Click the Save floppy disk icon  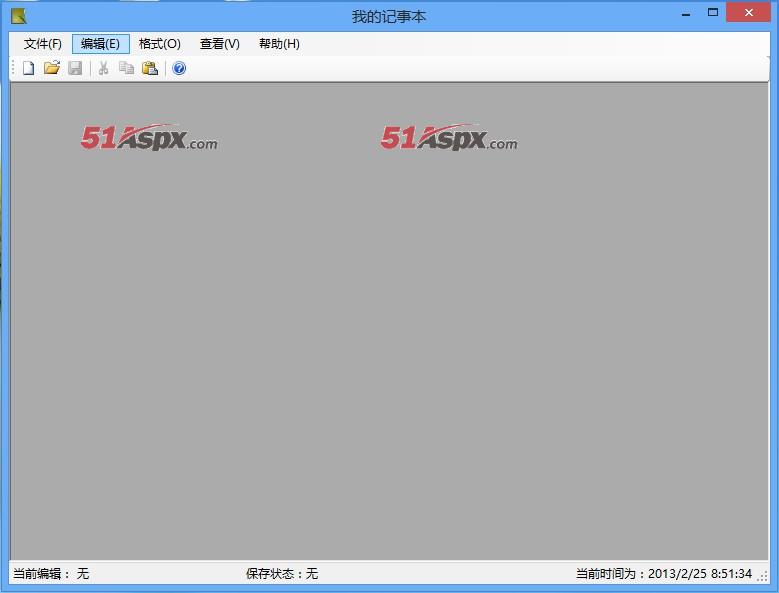[x=75, y=68]
